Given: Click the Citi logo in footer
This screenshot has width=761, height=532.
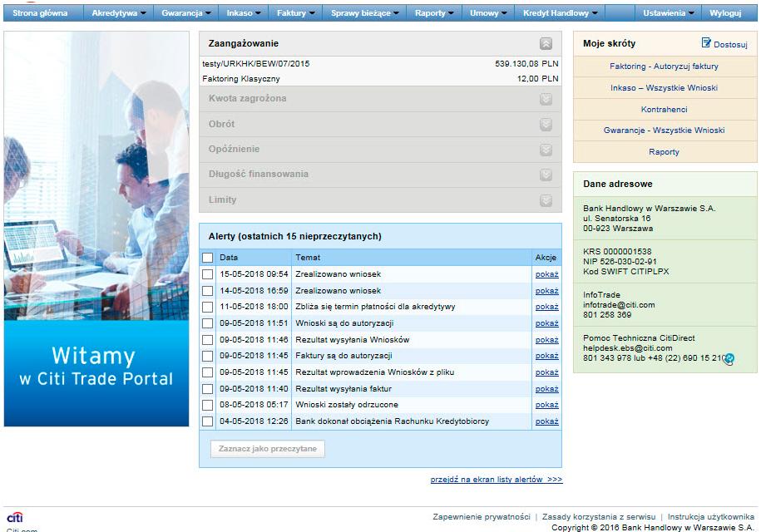Looking at the screenshot, I should pyautogui.click(x=15, y=517).
